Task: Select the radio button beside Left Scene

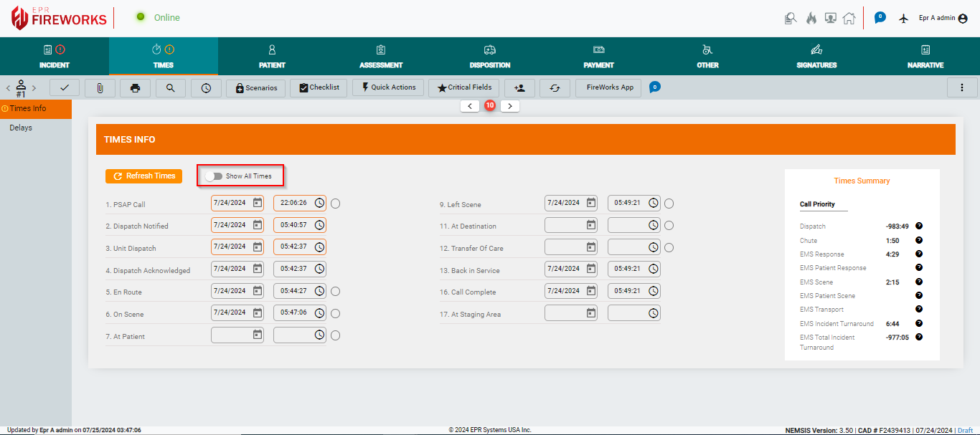Action: click(x=669, y=204)
